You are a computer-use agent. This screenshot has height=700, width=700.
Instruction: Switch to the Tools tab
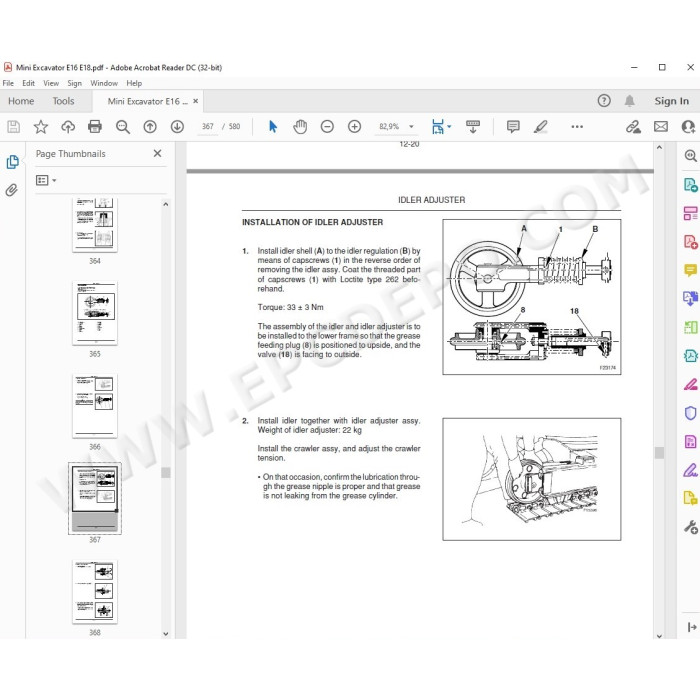click(x=63, y=101)
